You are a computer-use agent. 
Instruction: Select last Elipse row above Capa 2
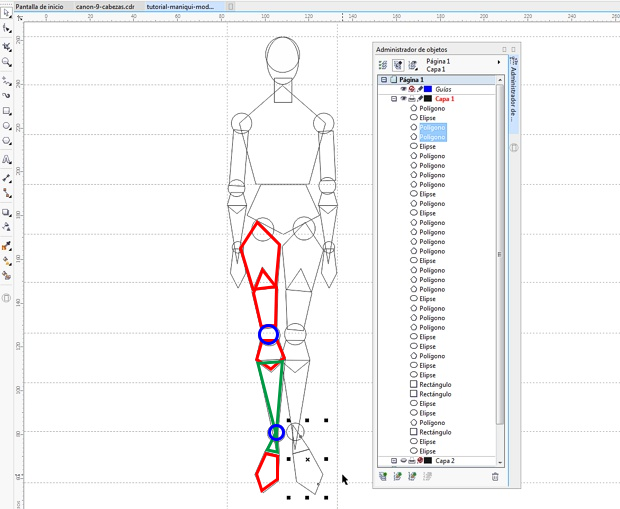[427, 451]
